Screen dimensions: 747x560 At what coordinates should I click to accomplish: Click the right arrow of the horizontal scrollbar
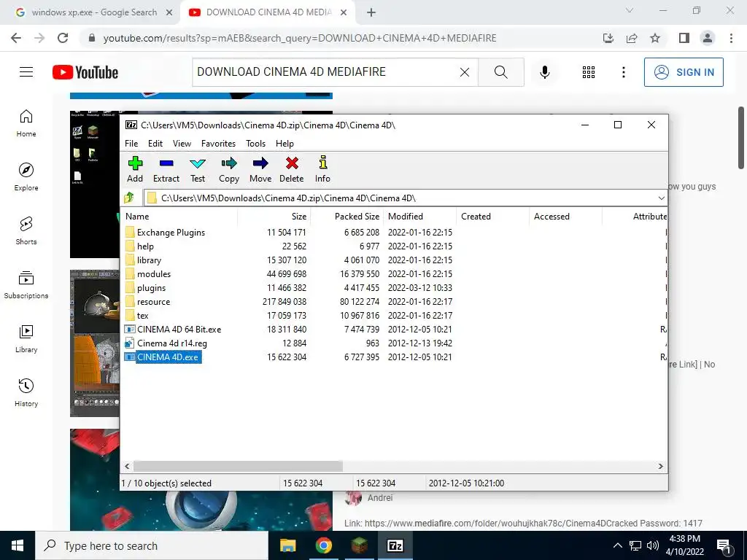pos(661,466)
